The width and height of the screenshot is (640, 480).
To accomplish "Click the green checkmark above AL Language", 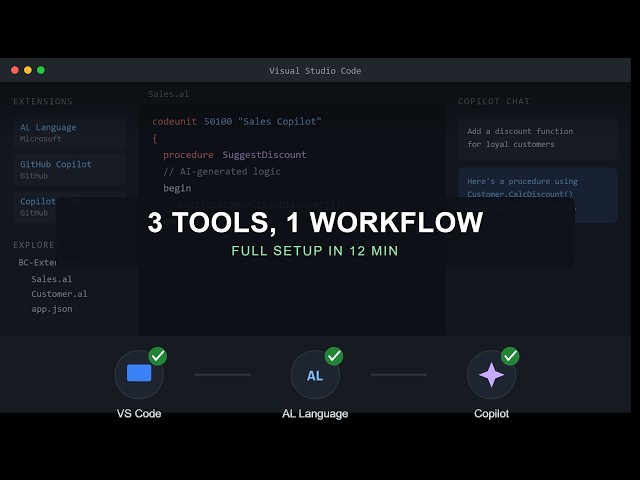I will tap(334, 356).
